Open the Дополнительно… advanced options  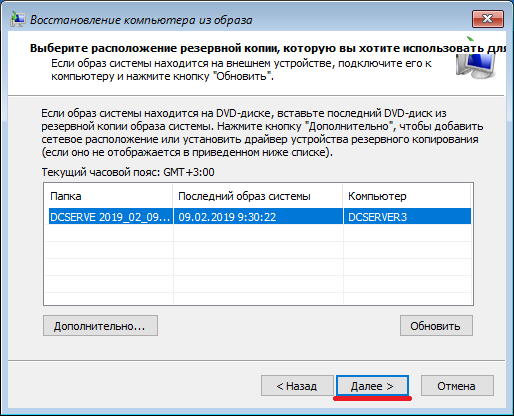tap(100, 326)
